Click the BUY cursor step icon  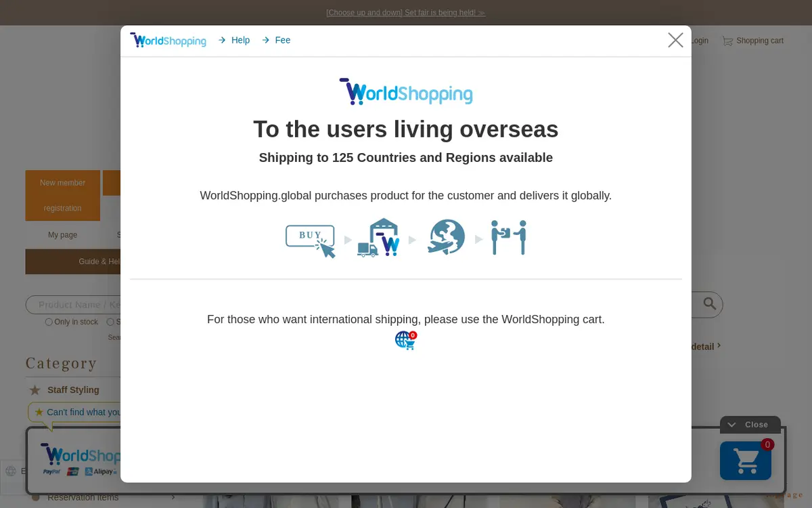coord(311,241)
